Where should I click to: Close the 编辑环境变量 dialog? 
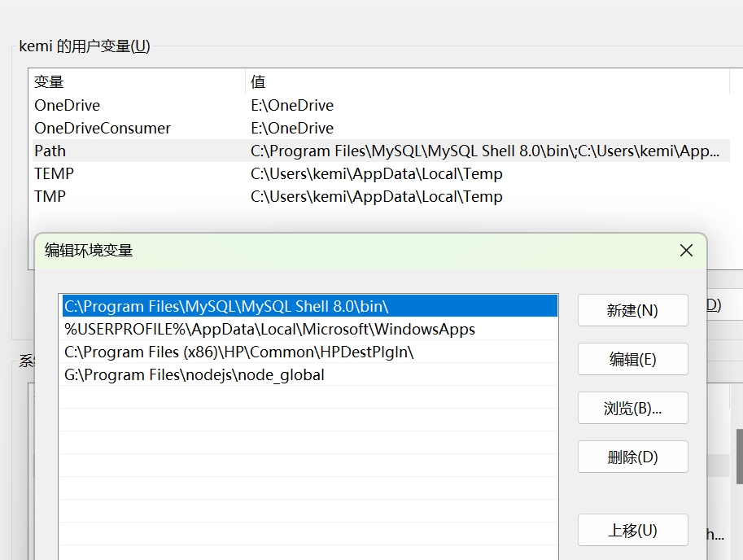(x=686, y=251)
